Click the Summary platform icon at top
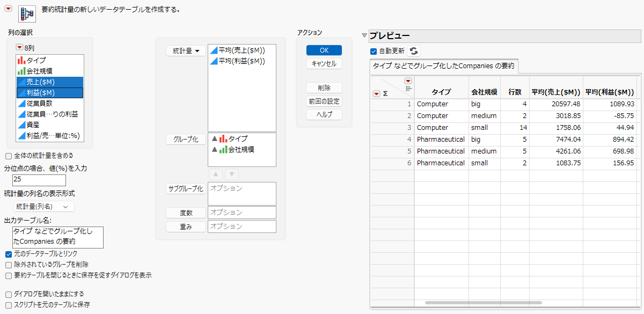644x314 pixels. (x=27, y=14)
